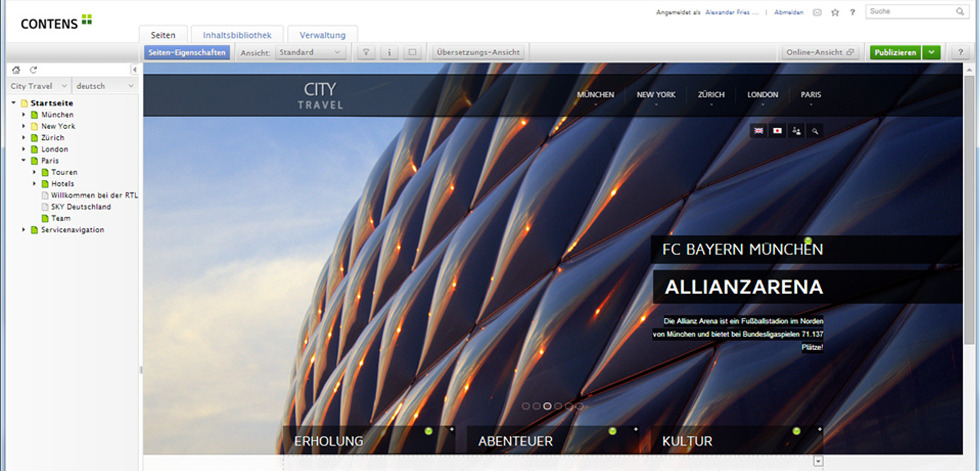The width and height of the screenshot is (980, 471).
Task: Click the Seiten-Eigenschaften button
Action: tap(187, 52)
